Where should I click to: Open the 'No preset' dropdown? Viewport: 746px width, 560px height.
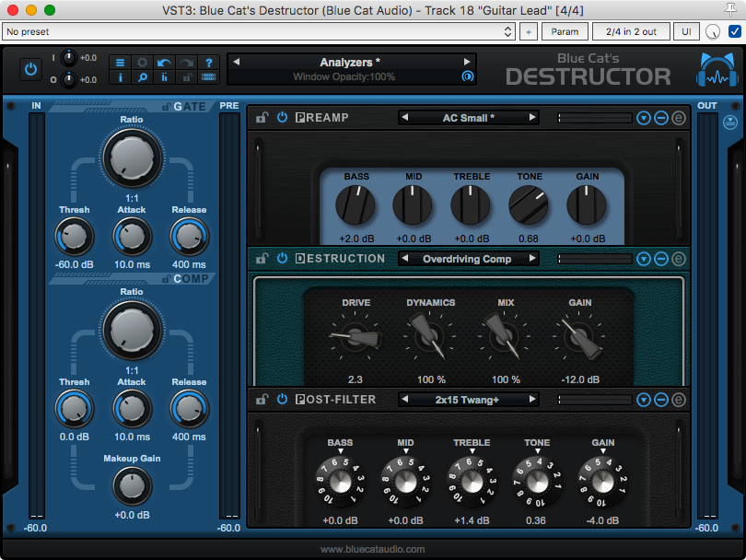(259, 31)
